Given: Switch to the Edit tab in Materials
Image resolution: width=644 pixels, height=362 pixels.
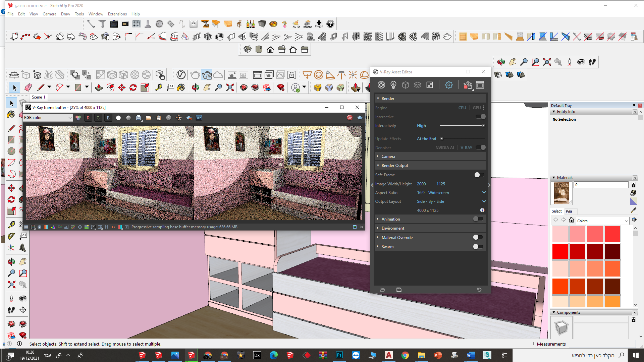Looking at the screenshot, I should pos(569,212).
